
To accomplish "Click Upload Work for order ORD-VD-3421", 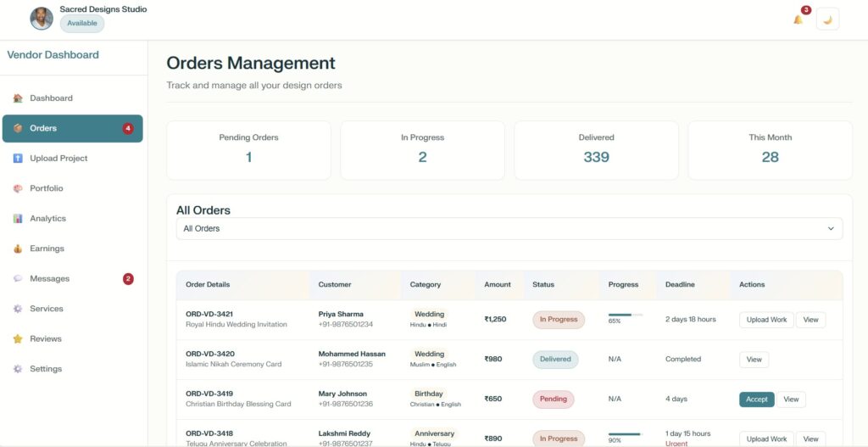I will point(766,320).
